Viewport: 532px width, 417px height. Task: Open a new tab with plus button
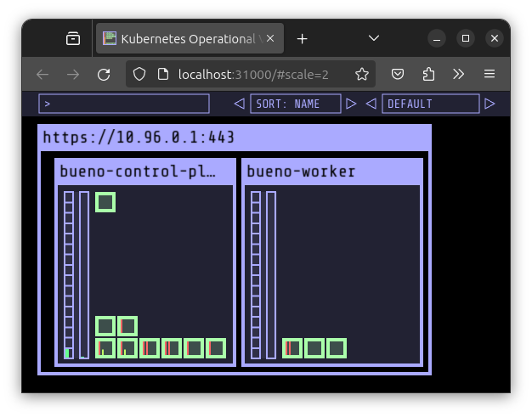point(302,39)
